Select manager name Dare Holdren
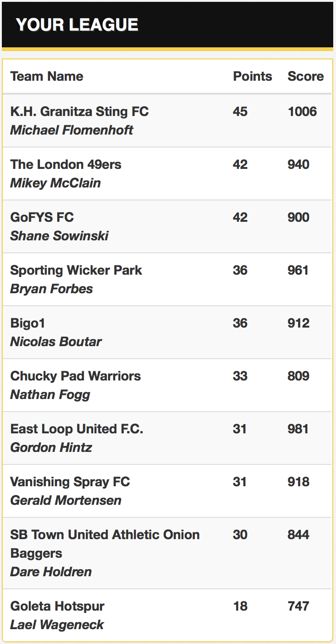 tap(51, 572)
